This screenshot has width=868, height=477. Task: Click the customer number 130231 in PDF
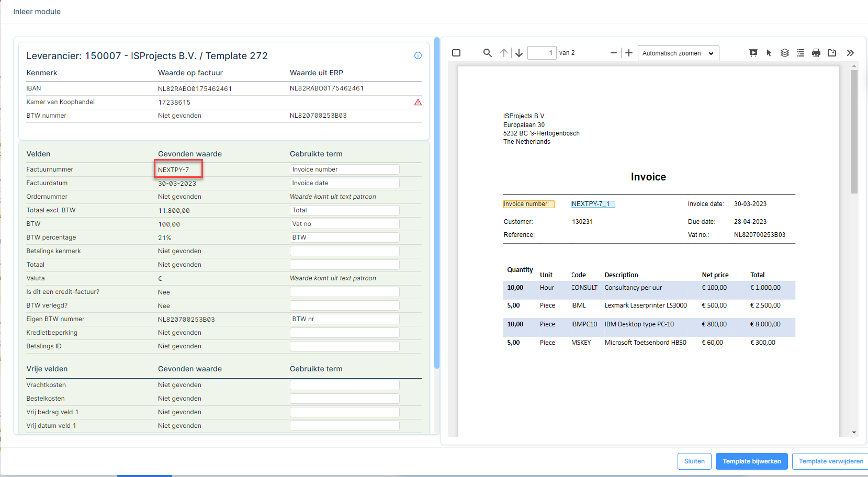coord(582,222)
